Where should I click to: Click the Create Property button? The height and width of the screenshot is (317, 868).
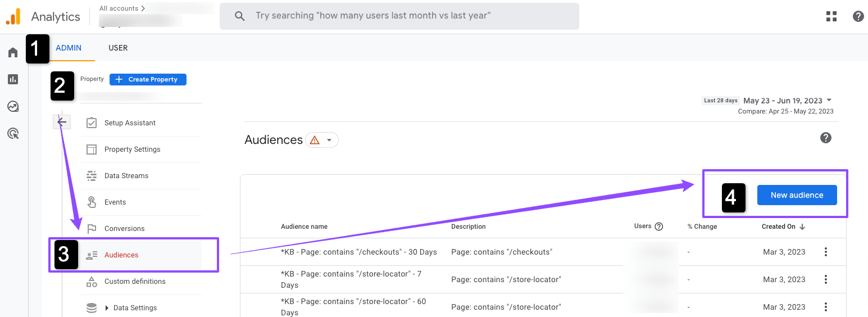(x=148, y=80)
